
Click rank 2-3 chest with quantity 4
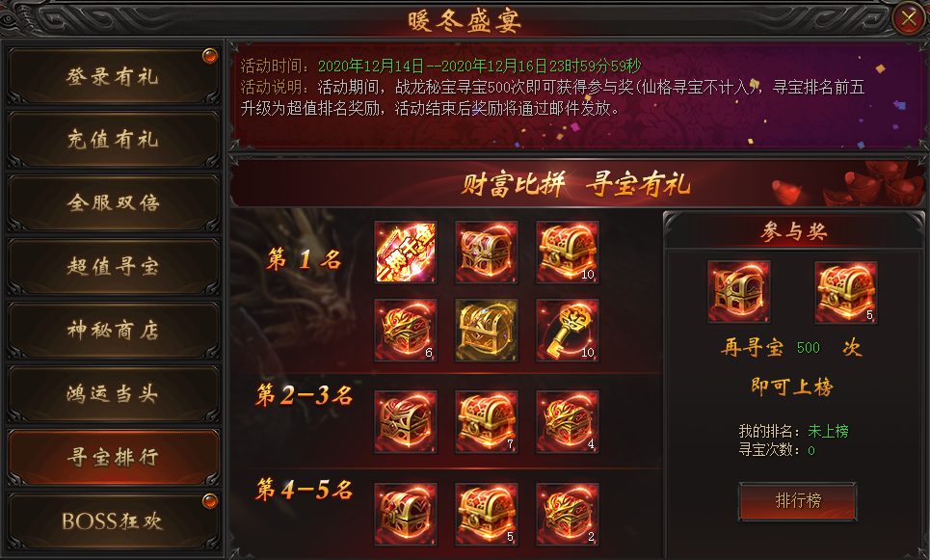click(x=568, y=422)
